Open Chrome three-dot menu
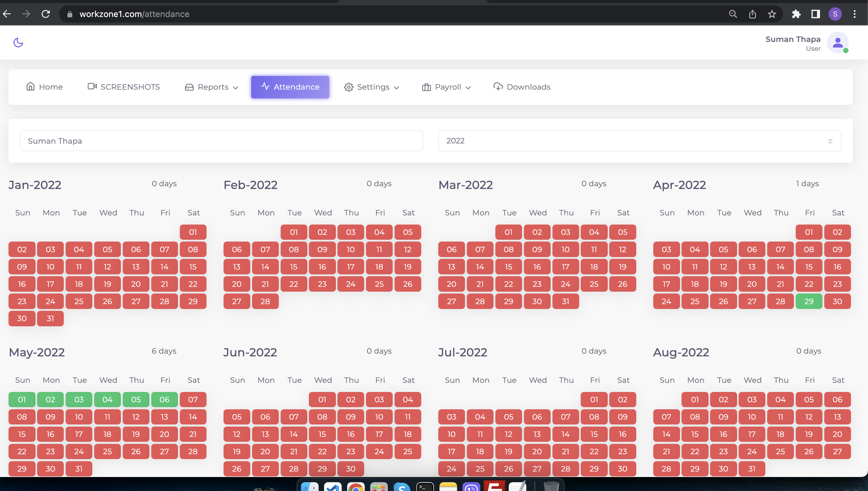Screen dimensions: 868x491 click(854, 14)
